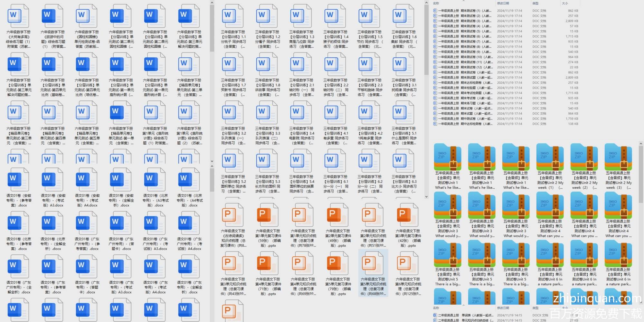
Task: Select the 期末检验题 row in the list
Action: (x=506, y=88)
